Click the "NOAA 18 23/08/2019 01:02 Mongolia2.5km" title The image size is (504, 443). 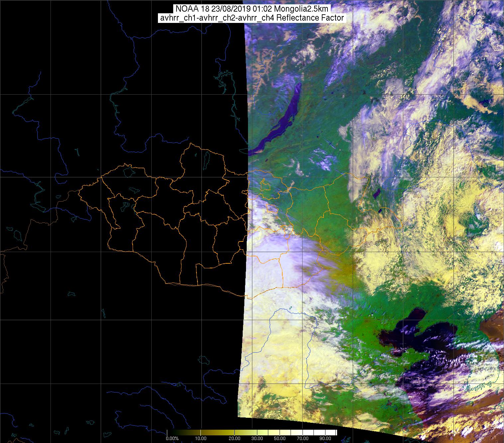(252, 9)
